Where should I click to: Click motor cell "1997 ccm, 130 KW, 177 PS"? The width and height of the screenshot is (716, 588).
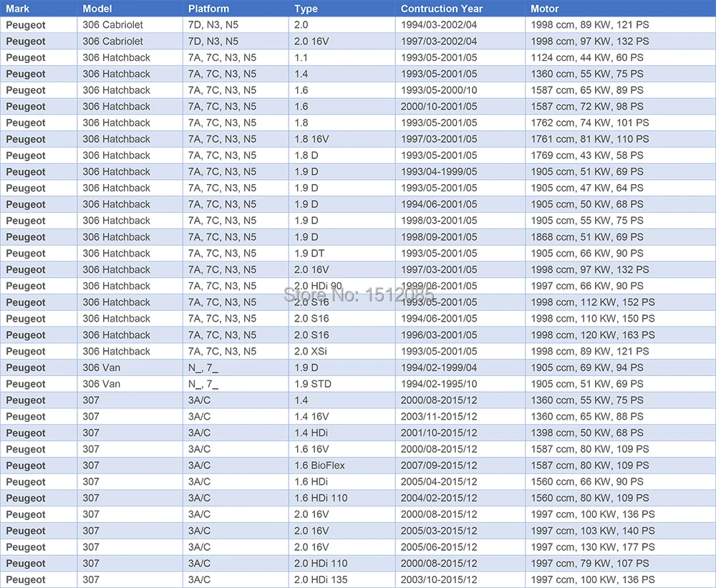(621, 547)
